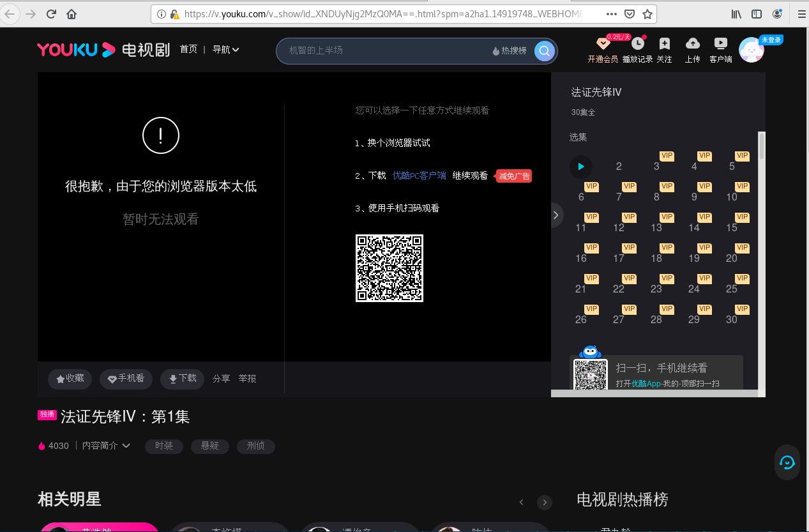Expand the 内容简介 description section
This screenshot has height=532, width=809.
[106, 446]
